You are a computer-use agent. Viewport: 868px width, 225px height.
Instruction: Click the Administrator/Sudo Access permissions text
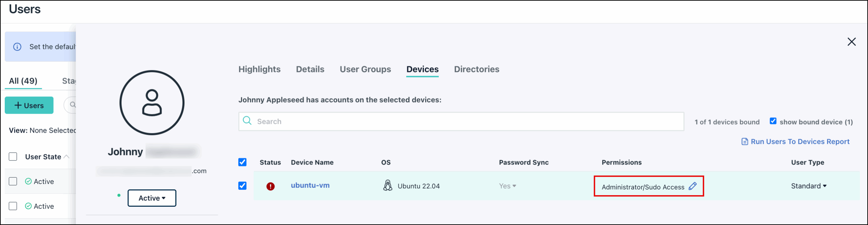click(x=643, y=187)
